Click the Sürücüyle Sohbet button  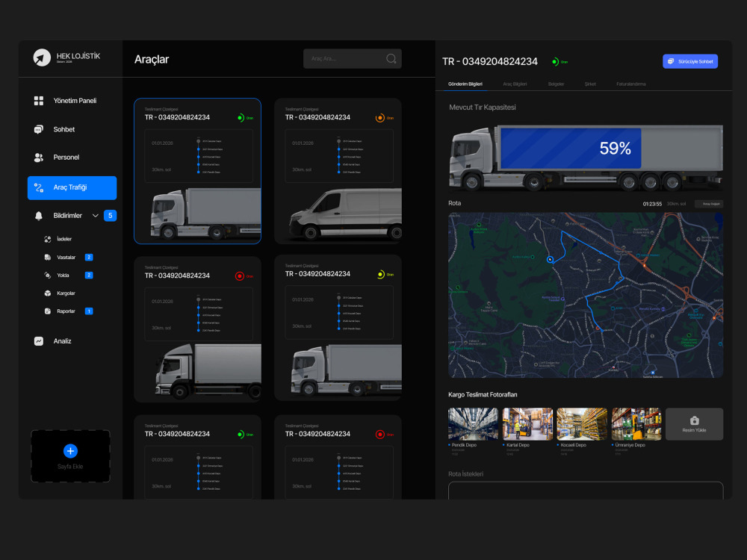click(x=690, y=61)
